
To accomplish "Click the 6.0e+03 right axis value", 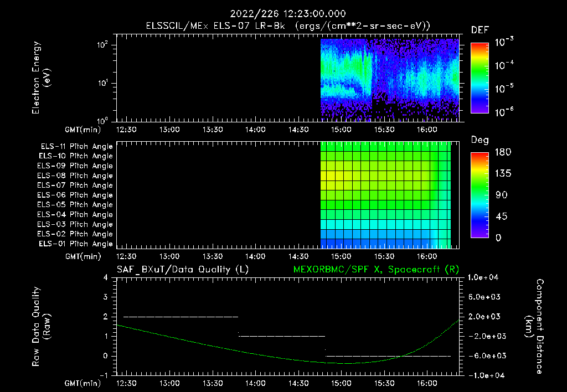I will tap(484, 297).
